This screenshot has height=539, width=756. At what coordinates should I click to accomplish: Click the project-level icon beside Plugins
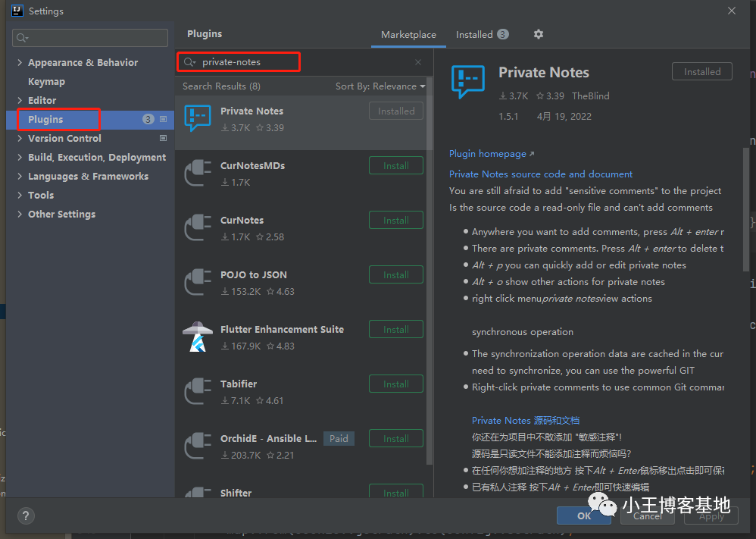point(163,119)
